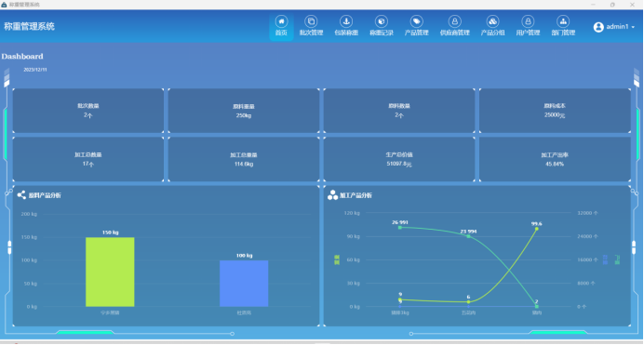Expand the admin1 account dropdown

click(x=633, y=27)
